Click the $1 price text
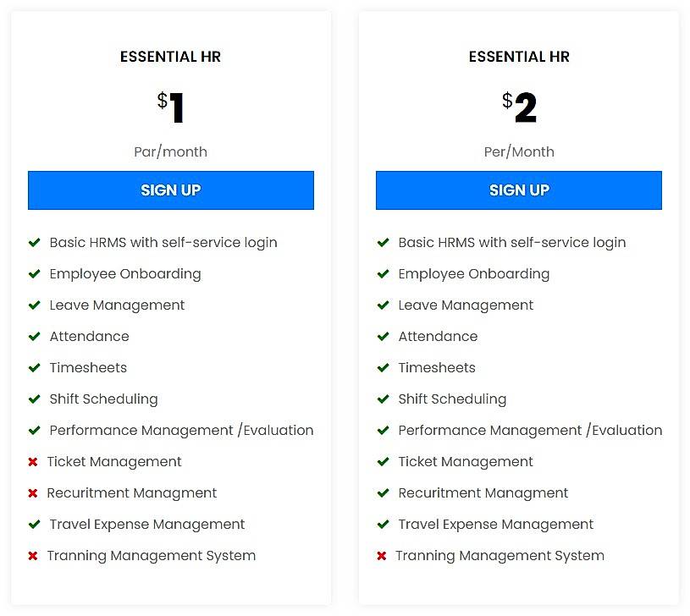 coord(170,106)
